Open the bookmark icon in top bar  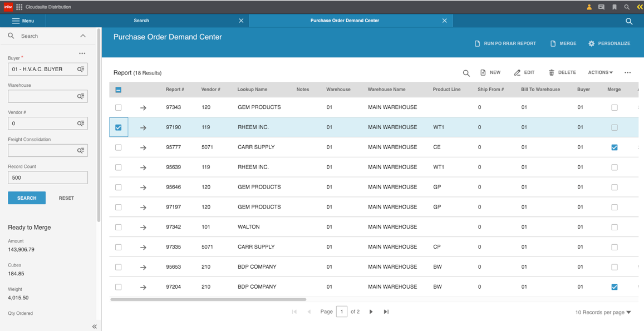[x=614, y=7]
